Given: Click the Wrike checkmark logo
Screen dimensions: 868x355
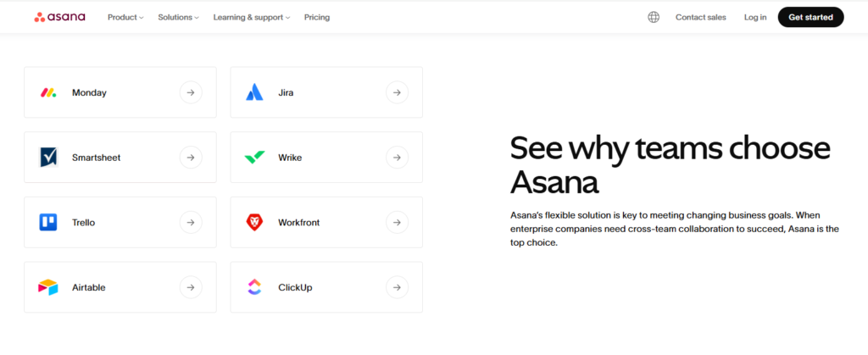Looking at the screenshot, I should pyautogui.click(x=254, y=158).
